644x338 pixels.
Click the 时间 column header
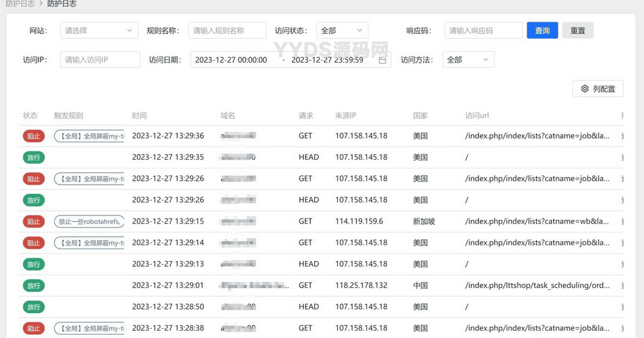[139, 115]
